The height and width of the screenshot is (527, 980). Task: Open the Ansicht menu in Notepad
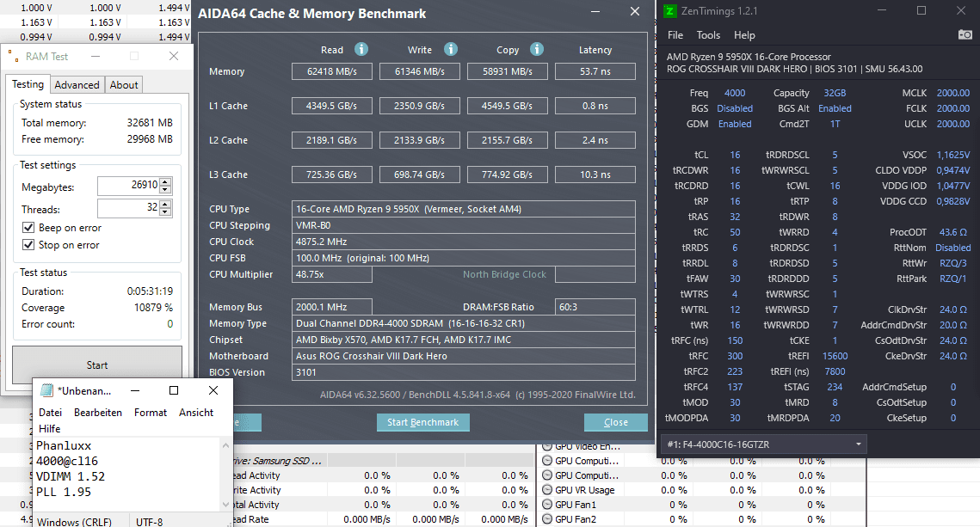pyautogui.click(x=196, y=413)
